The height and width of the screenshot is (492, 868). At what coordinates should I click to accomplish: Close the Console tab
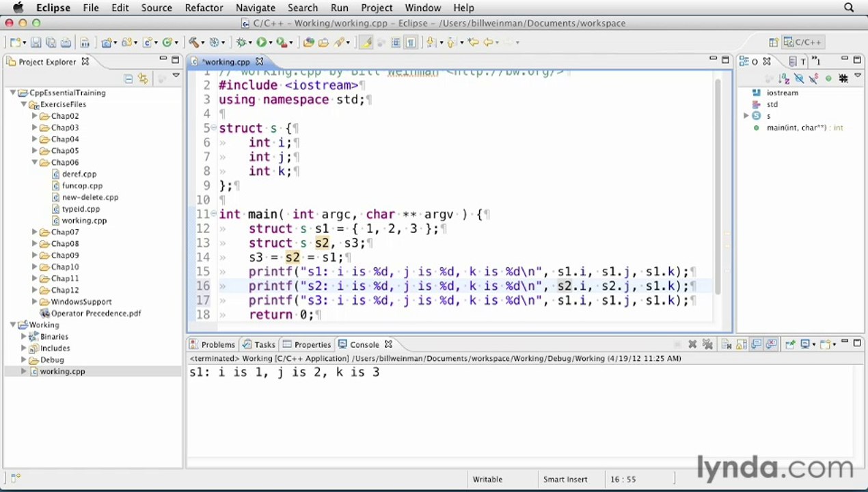click(388, 344)
